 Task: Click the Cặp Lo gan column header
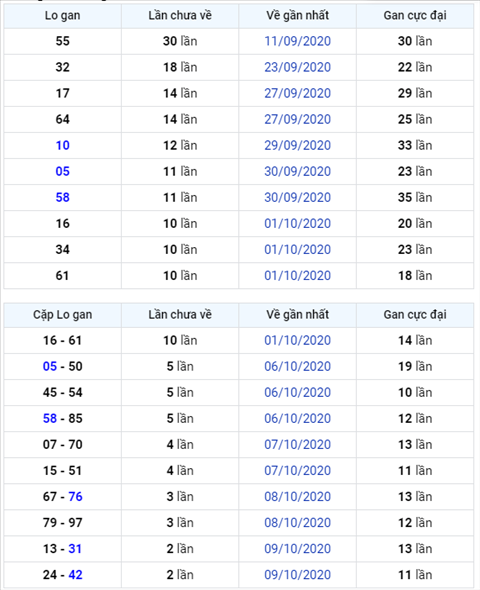62,315
